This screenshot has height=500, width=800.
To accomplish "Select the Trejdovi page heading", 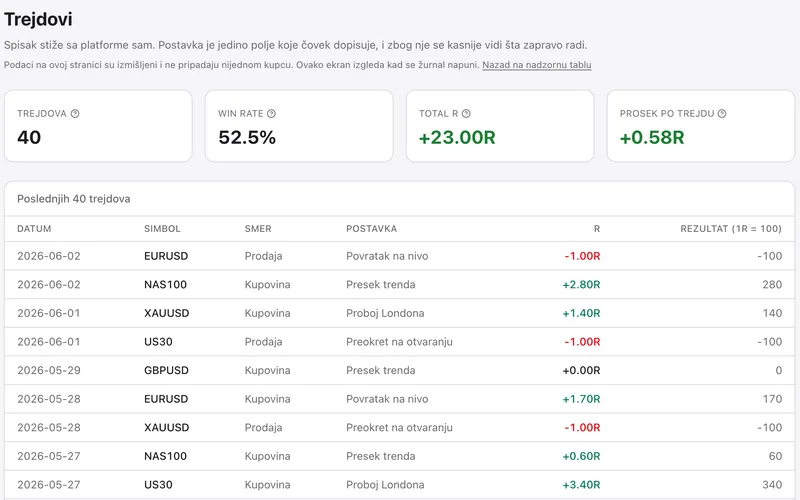I will coord(38,19).
